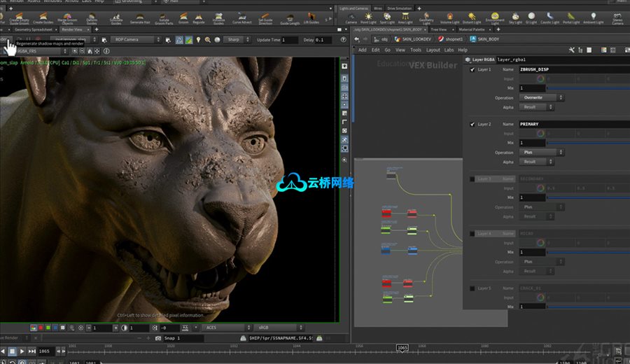
Task: Click the Camera shelf tool
Action: coord(351,17)
